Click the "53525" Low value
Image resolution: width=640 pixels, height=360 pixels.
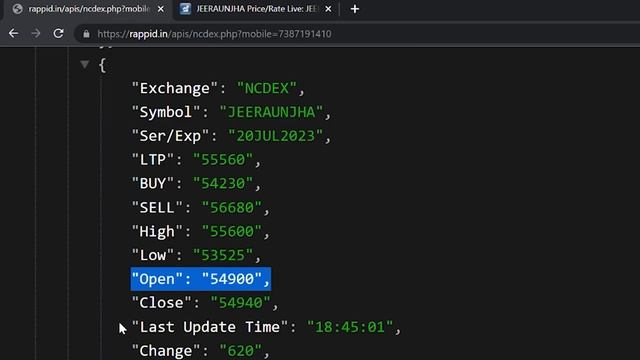[x=223, y=256]
